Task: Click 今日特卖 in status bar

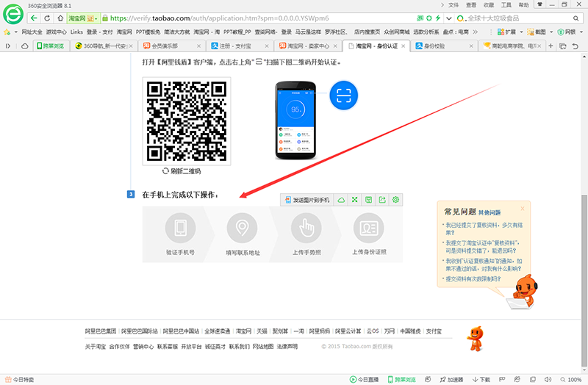Action: [20, 379]
